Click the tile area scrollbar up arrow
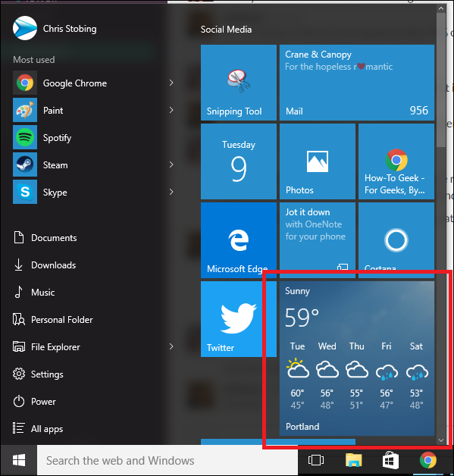Viewport: 454px width, 476px height. click(441, 8)
